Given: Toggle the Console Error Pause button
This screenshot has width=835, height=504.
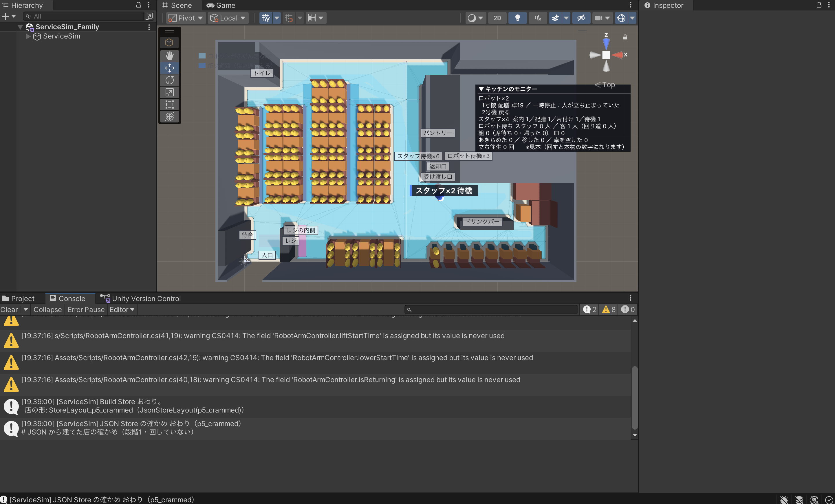Looking at the screenshot, I should (86, 309).
